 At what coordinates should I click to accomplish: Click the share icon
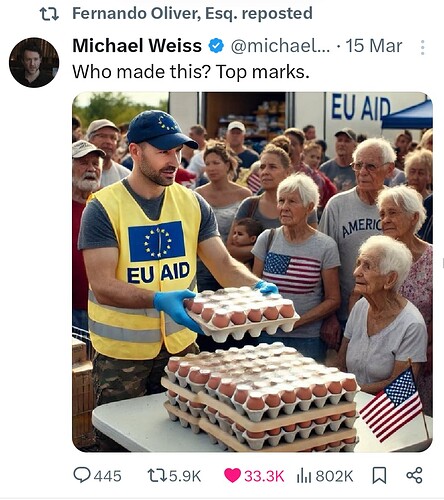(415, 475)
